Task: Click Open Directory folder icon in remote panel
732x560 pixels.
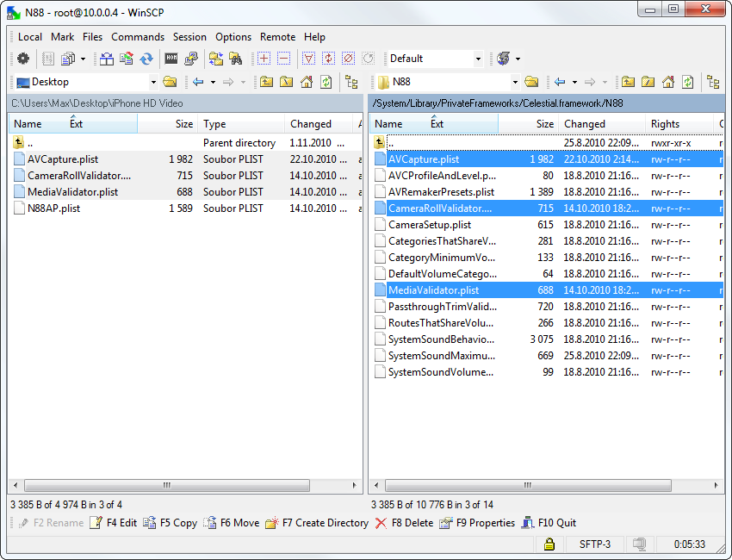Action: [531, 82]
